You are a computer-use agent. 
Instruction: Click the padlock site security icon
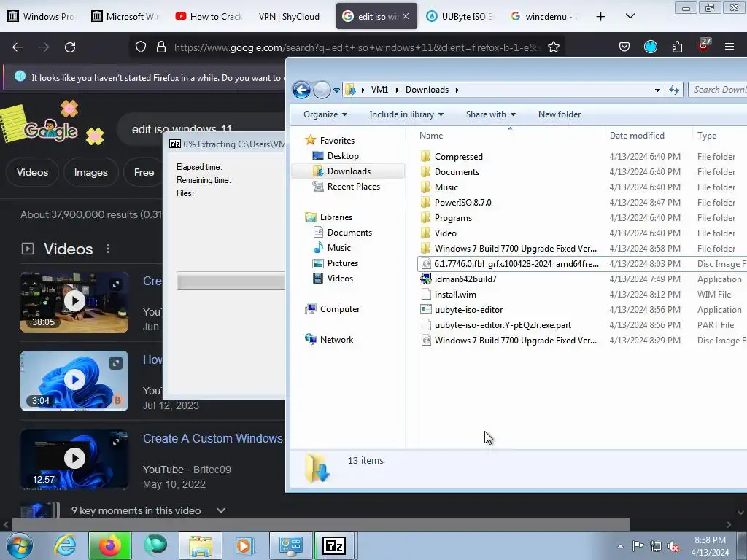[161, 47]
